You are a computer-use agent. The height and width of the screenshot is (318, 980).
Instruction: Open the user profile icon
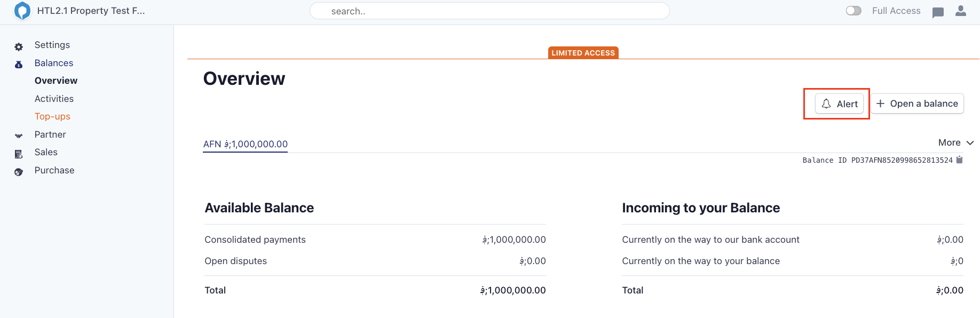(961, 11)
